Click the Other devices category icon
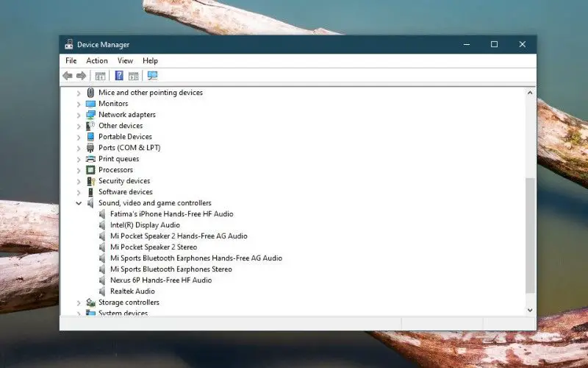 pyautogui.click(x=90, y=126)
